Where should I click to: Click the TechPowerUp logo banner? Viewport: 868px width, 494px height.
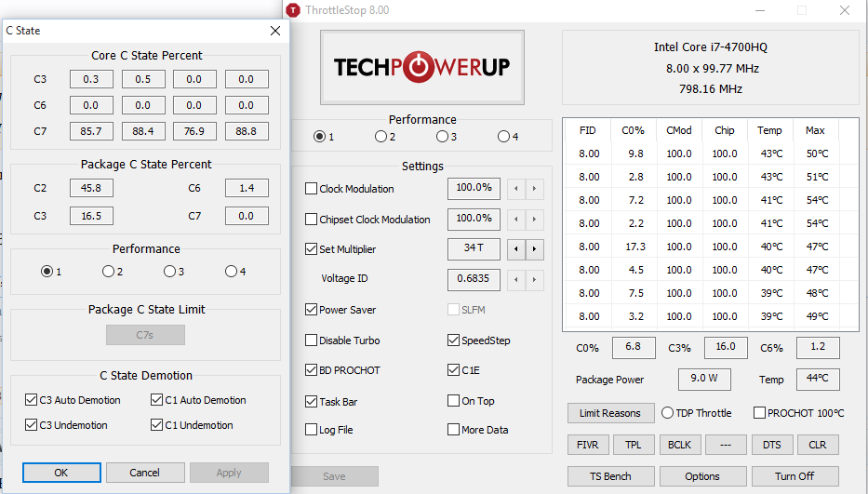[421, 67]
